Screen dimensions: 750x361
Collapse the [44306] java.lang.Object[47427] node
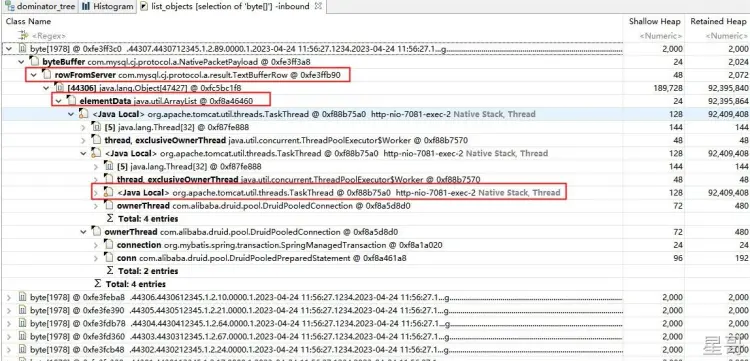pyautogui.click(x=46, y=88)
